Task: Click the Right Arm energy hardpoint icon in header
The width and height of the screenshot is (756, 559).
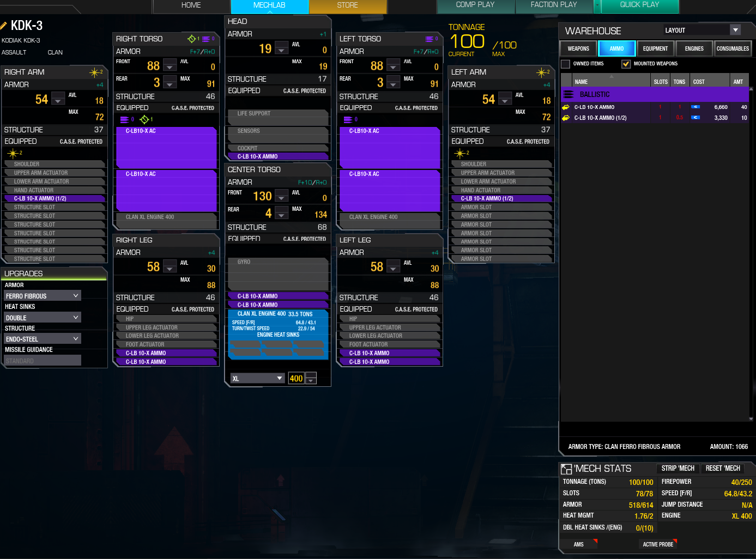Action: [95, 72]
